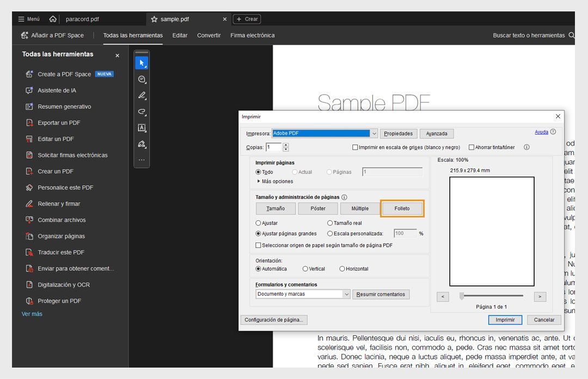The height and width of the screenshot is (379, 588).
Task: Enable Imprimir en escala de grises
Action: pyautogui.click(x=355, y=147)
